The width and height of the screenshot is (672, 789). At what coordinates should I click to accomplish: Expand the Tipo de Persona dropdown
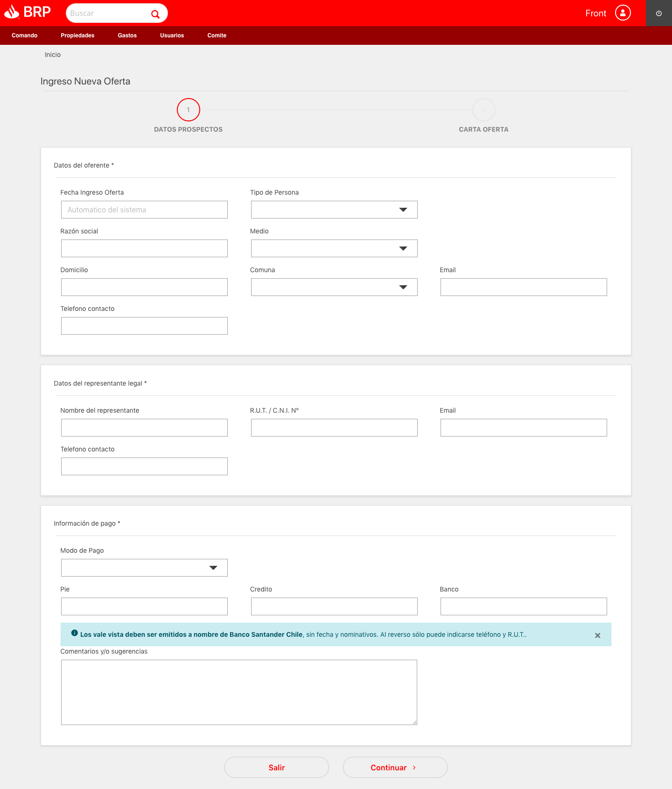[x=334, y=210]
